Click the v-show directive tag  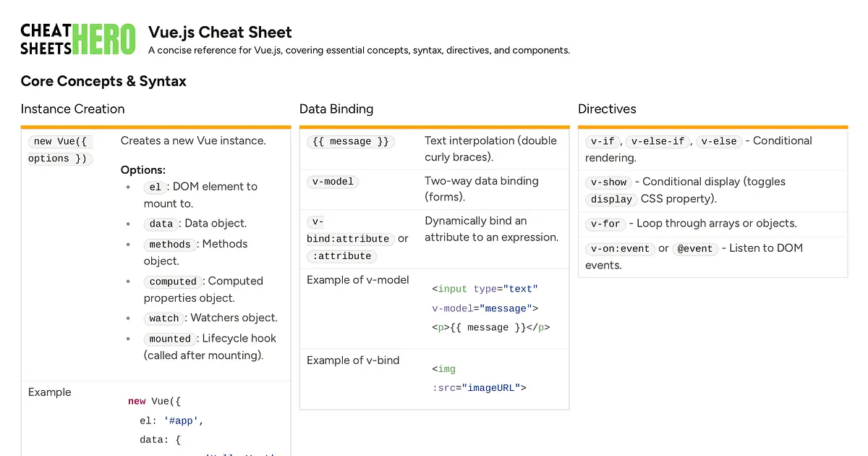point(608,182)
